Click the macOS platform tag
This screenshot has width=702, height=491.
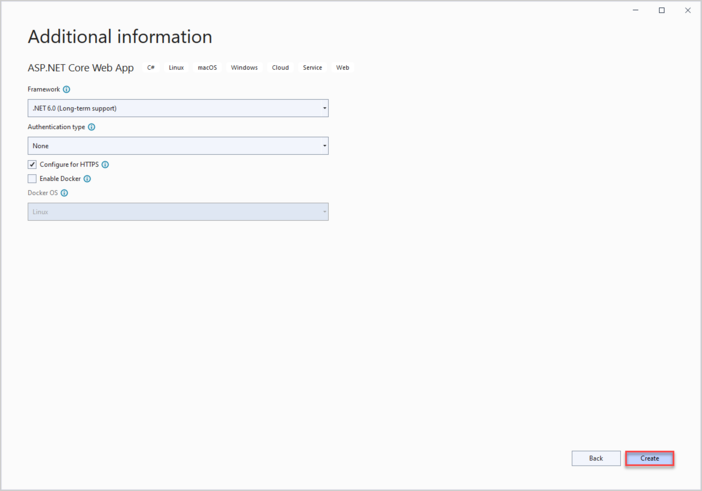(207, 68)
